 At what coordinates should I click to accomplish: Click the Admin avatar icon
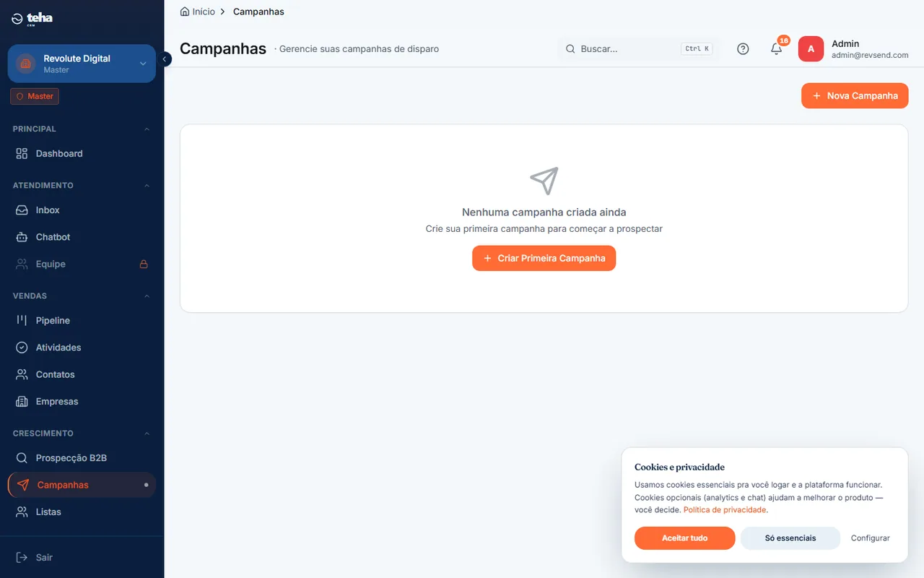(811, 49)
